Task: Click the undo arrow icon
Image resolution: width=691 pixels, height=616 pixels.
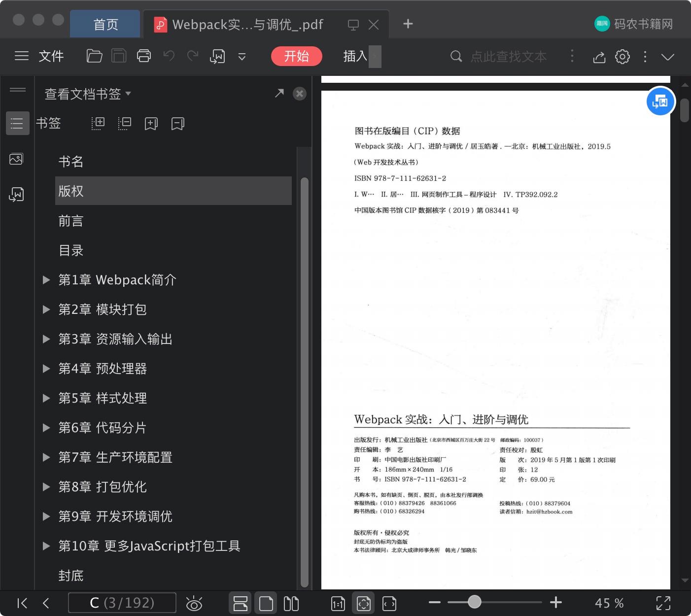Action: 169,56
